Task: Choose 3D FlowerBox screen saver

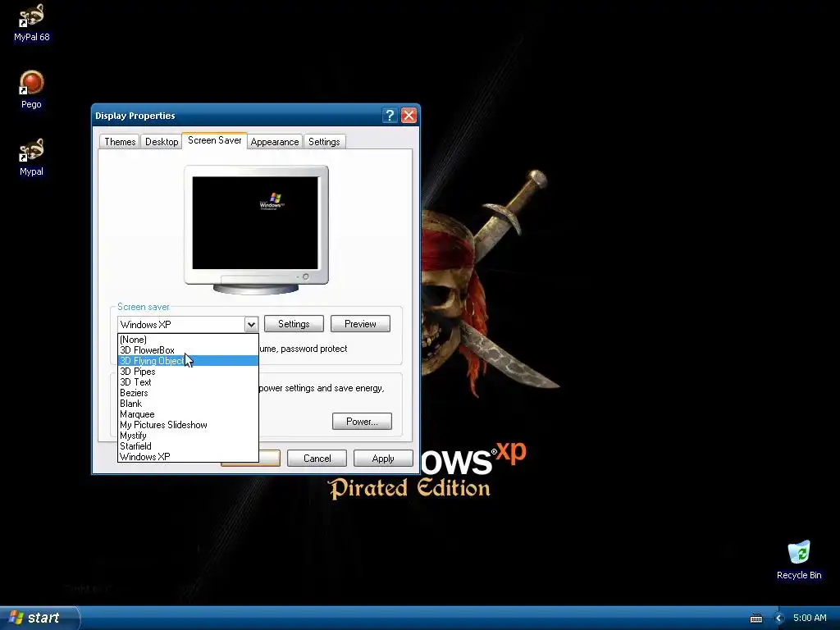Action: tap(188, 350)
